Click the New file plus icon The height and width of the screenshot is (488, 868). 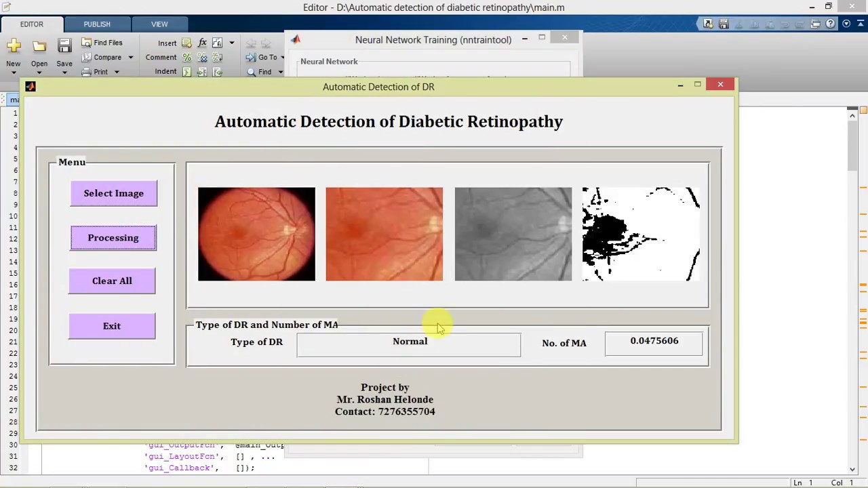[x=14, y=45]
